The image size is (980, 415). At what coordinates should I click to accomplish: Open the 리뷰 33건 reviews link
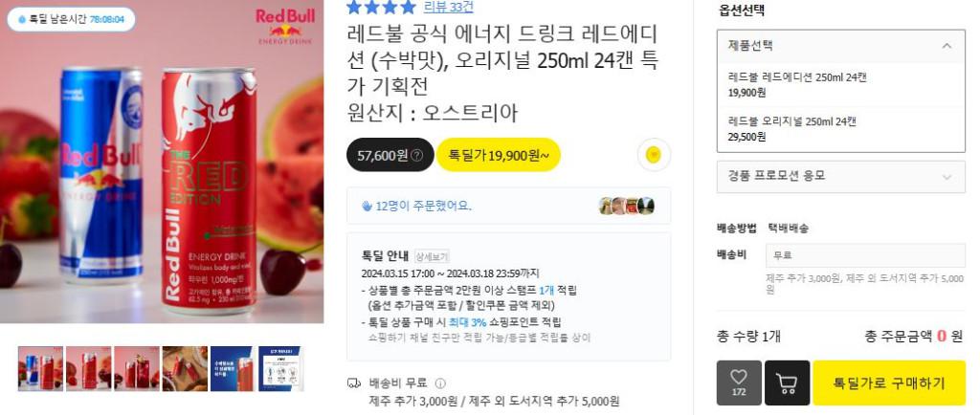pyautogui.click(x=449, y=7)
